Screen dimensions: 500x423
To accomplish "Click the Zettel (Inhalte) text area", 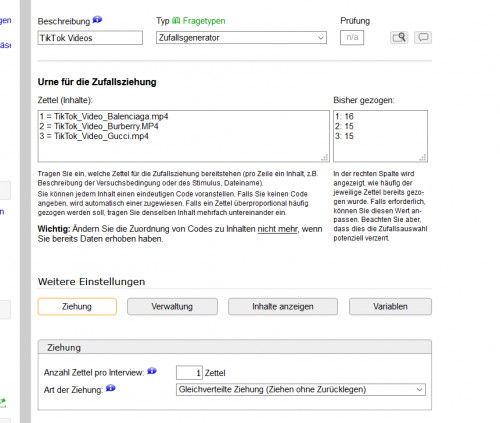I will click(x=184, y=136).
